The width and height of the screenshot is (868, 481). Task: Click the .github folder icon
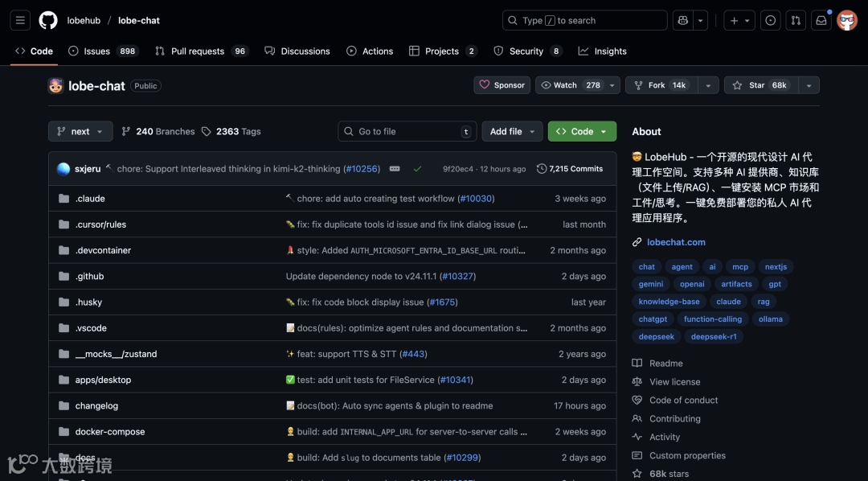point(64,276)
